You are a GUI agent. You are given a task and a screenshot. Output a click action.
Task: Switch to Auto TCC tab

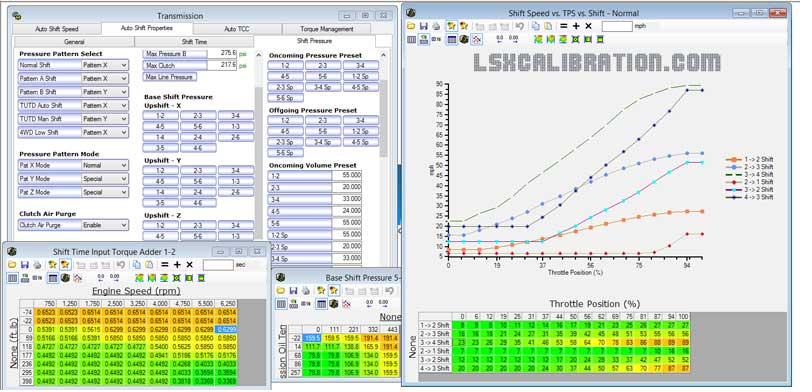(237, 29)
